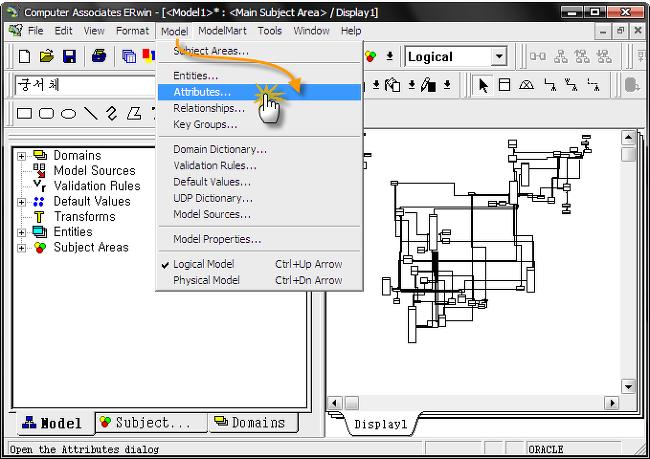
Task: Select the non-identifying relationship tool
Action: pos(593,85)
